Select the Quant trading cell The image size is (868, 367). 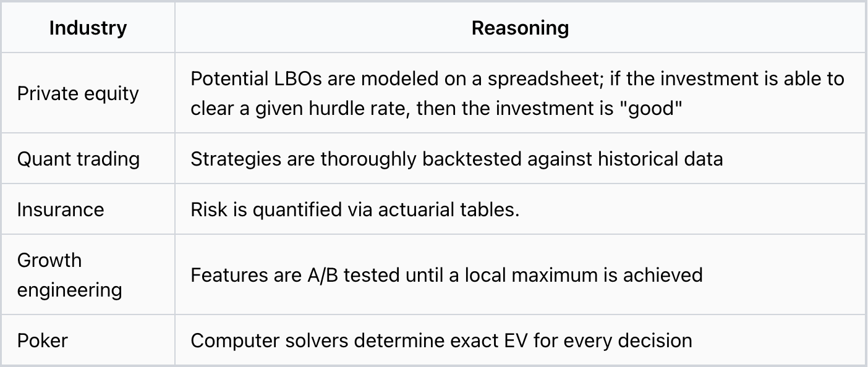pyautogui.click(x=88, y=158)
